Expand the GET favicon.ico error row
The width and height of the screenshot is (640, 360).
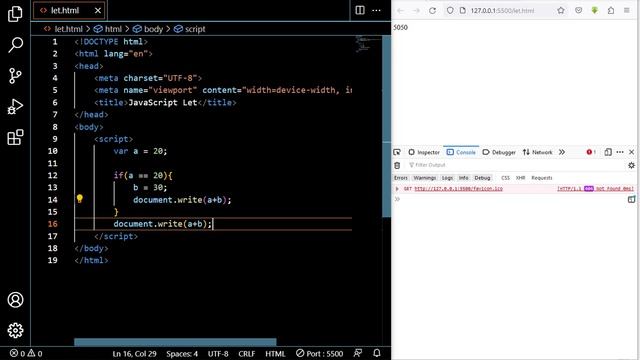click(397, 189)
